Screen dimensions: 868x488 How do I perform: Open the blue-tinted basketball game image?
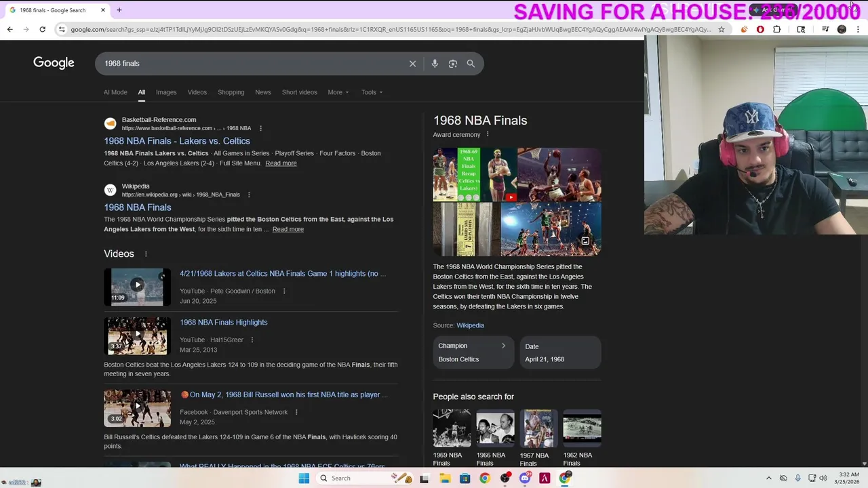coord(551,230)
